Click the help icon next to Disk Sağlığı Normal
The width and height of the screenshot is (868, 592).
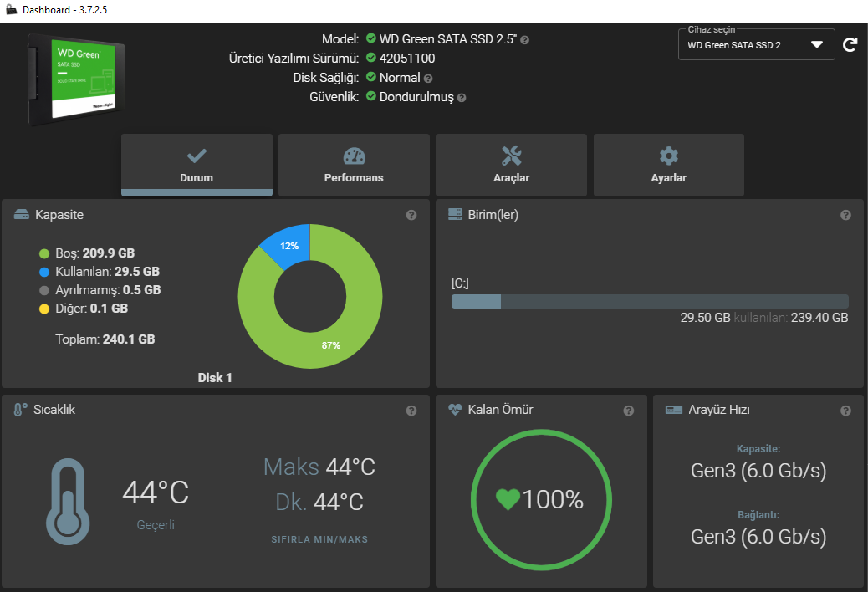point(428,79)
